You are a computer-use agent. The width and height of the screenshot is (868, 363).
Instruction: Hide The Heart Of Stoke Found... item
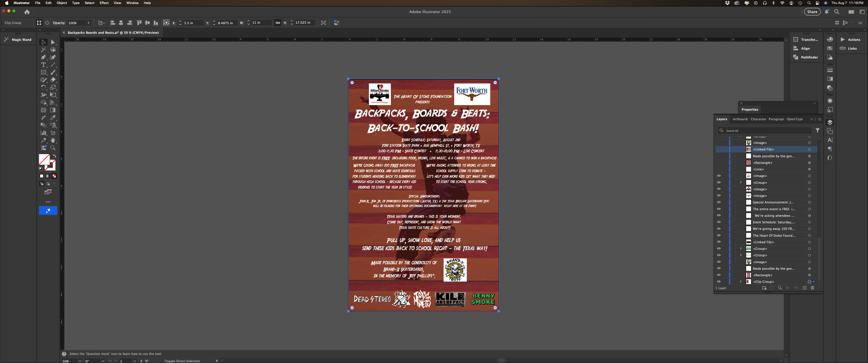719,235
